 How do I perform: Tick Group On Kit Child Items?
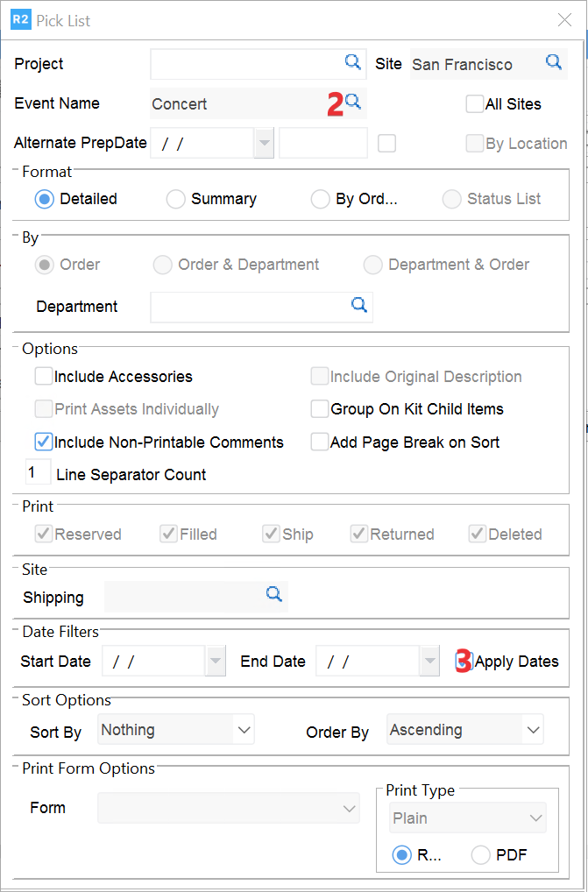point(320,409)
